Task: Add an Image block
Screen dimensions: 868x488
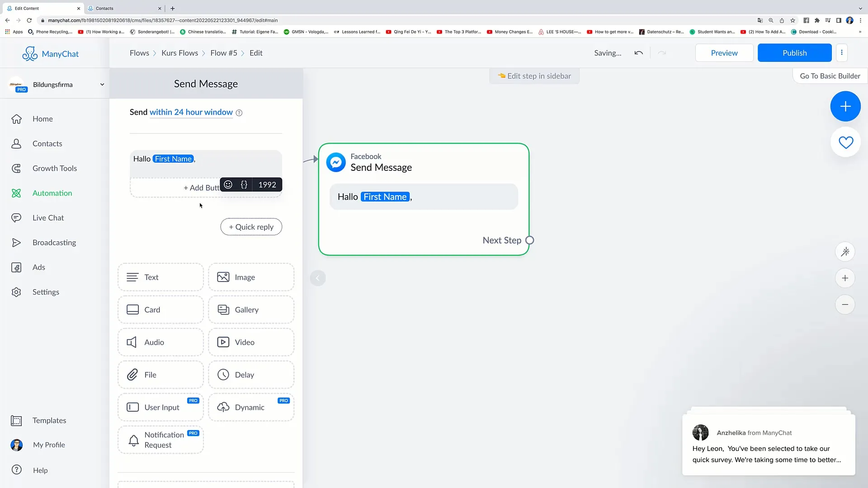Action: (251, 277)
